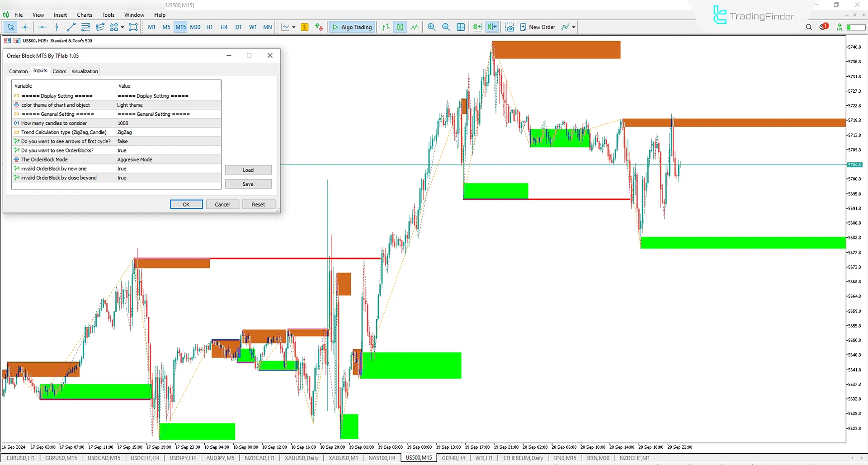The image size is (868, 465).
Task: Click the tile windows grid icon
Action: (461, 27)
